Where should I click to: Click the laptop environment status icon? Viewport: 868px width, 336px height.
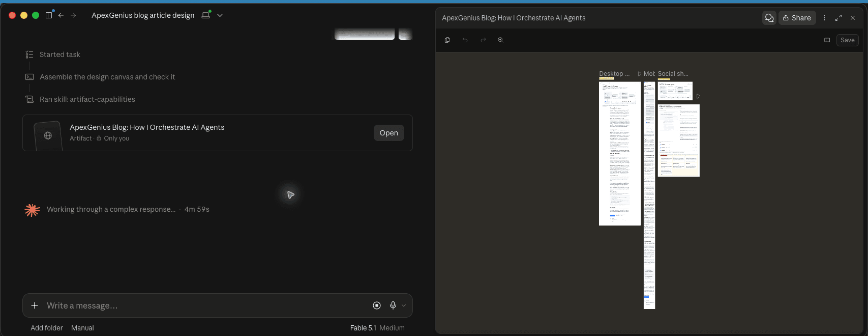point(206,15)
